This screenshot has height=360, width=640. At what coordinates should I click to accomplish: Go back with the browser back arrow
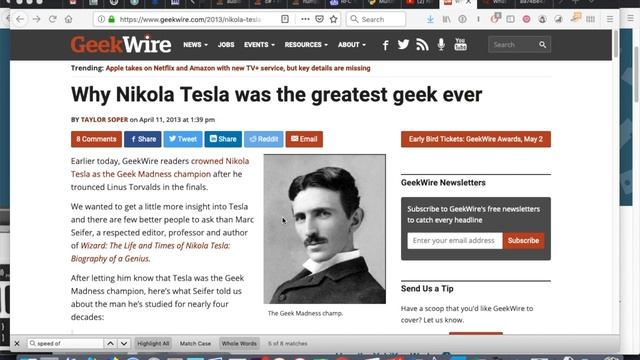click(20, 19)
